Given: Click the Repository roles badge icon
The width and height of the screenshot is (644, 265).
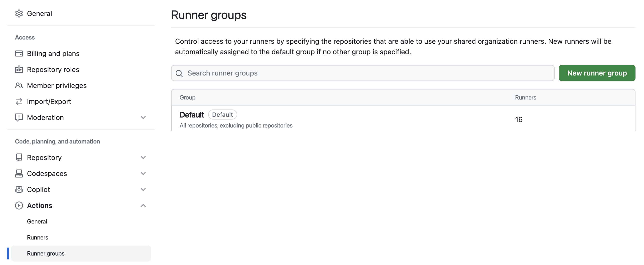Looking at the screenshot, I should (x=20, y=69).
